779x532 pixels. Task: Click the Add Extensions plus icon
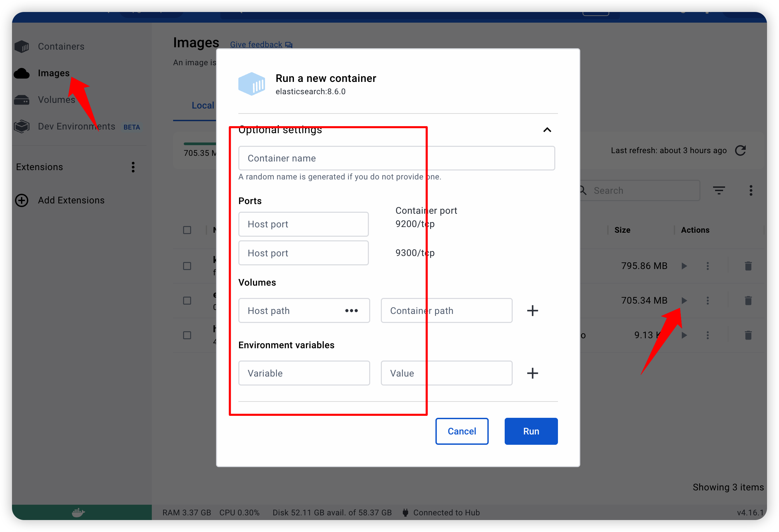[x=22, y=200]
